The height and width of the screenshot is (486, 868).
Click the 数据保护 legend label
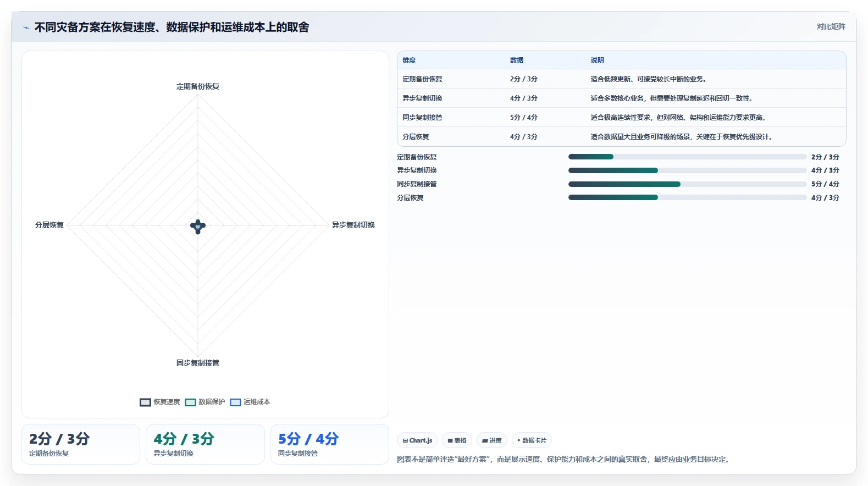(212, 402)
